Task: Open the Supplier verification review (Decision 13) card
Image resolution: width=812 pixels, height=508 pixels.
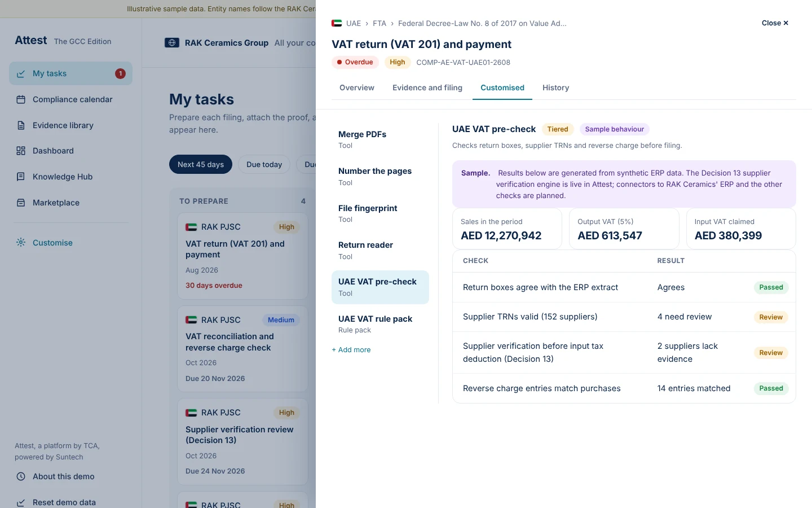Action: click(x=242, y=442)
